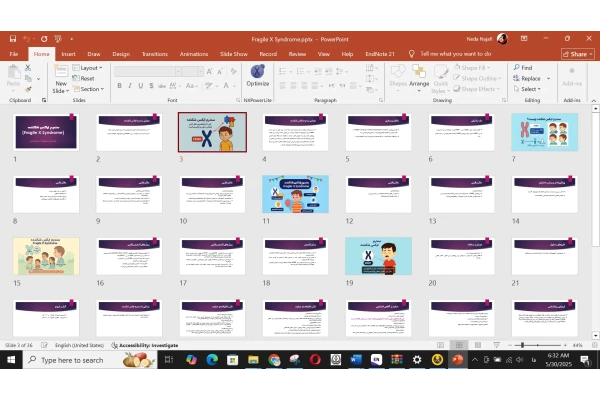Click the Windows search box
The height and width of the screenshot is (400, 600).
coord(90,360)
